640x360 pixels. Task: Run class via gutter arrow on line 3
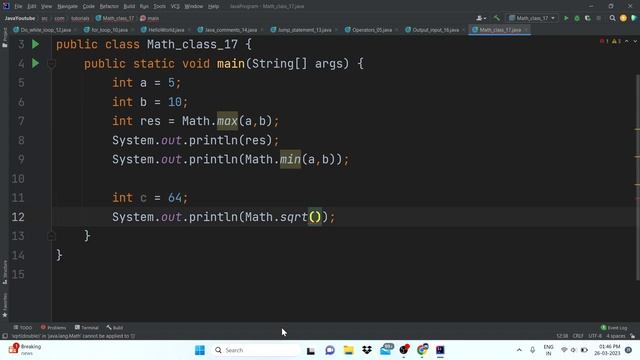point(36,44)
